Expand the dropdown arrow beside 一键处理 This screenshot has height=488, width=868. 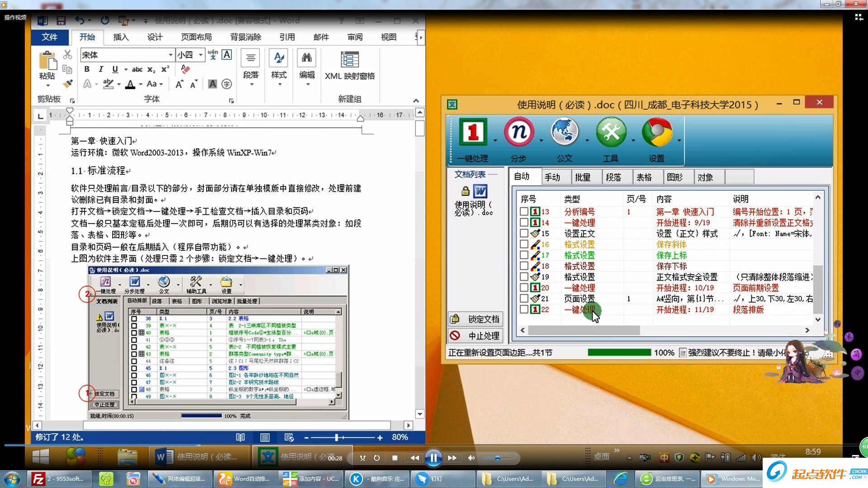495,141
